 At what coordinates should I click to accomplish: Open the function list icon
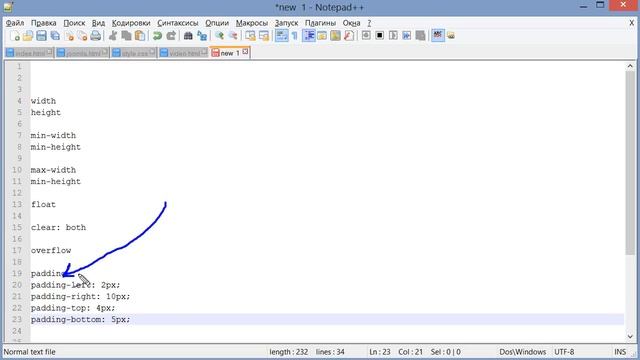pos(349,36)
